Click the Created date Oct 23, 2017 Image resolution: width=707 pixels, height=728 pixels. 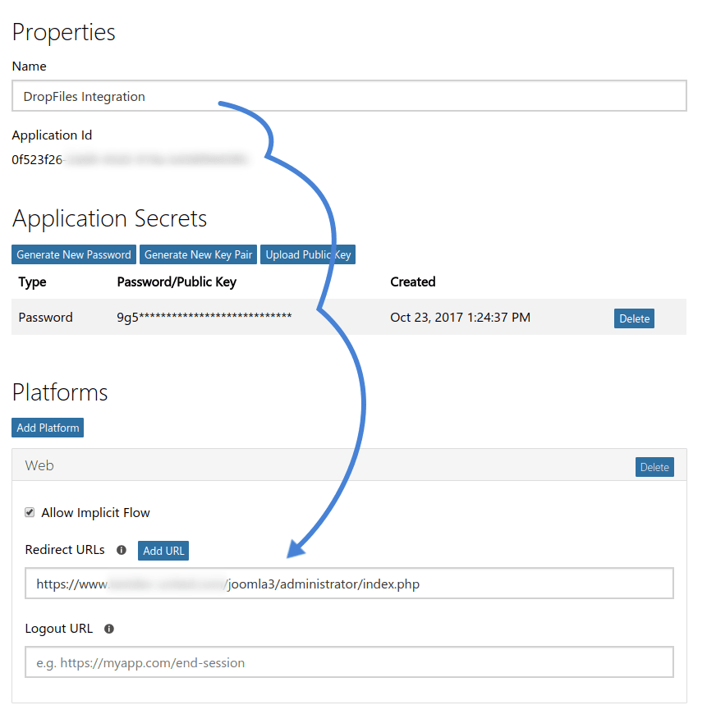click(460, 318)
